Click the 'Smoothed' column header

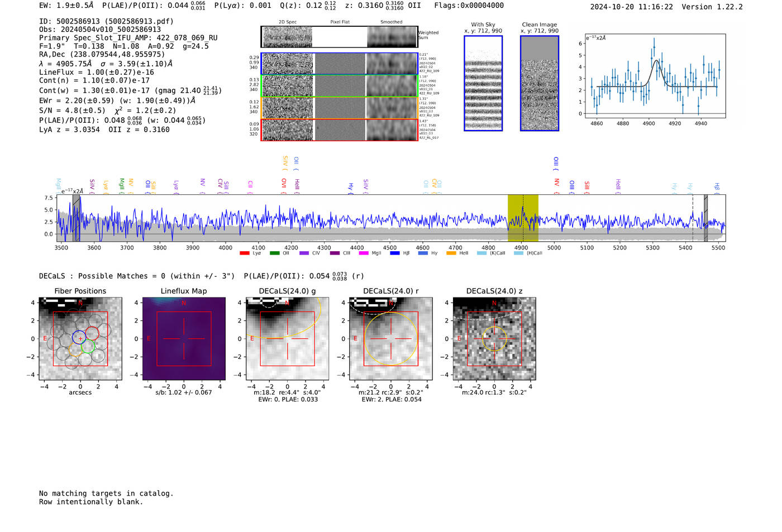[392, 22]
